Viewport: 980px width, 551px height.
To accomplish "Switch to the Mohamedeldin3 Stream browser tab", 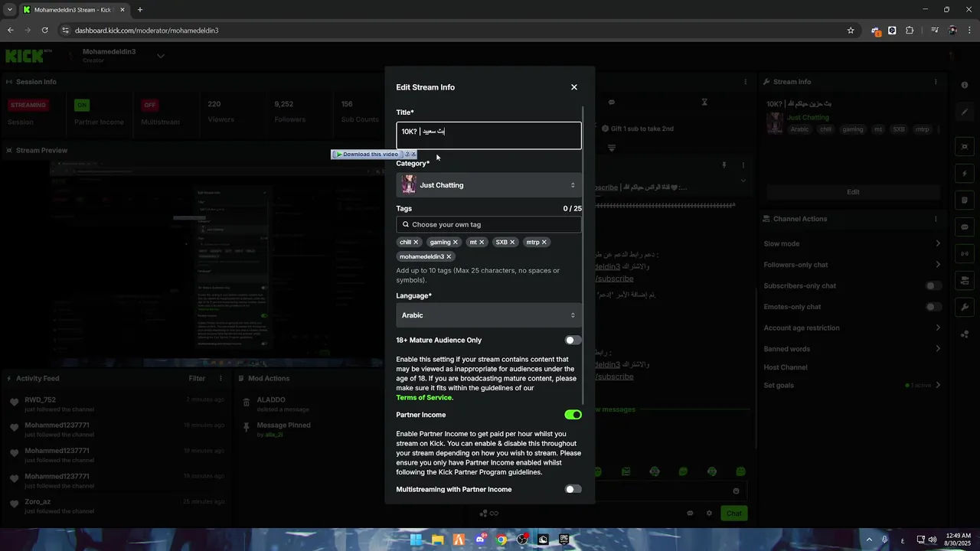I will coord(74,10).
